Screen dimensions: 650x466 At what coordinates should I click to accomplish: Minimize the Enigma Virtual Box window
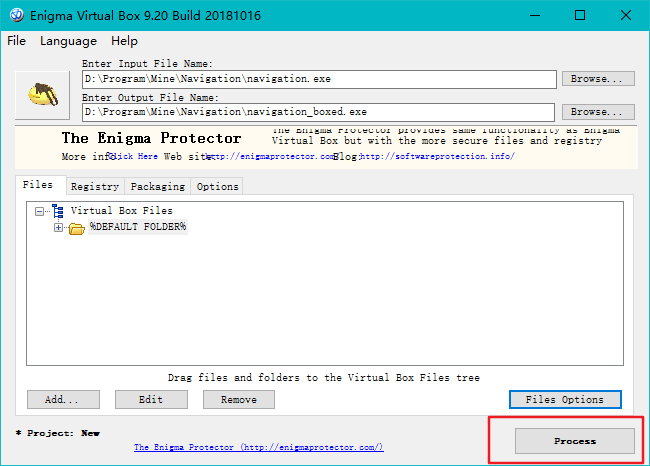tap(535, 15)
